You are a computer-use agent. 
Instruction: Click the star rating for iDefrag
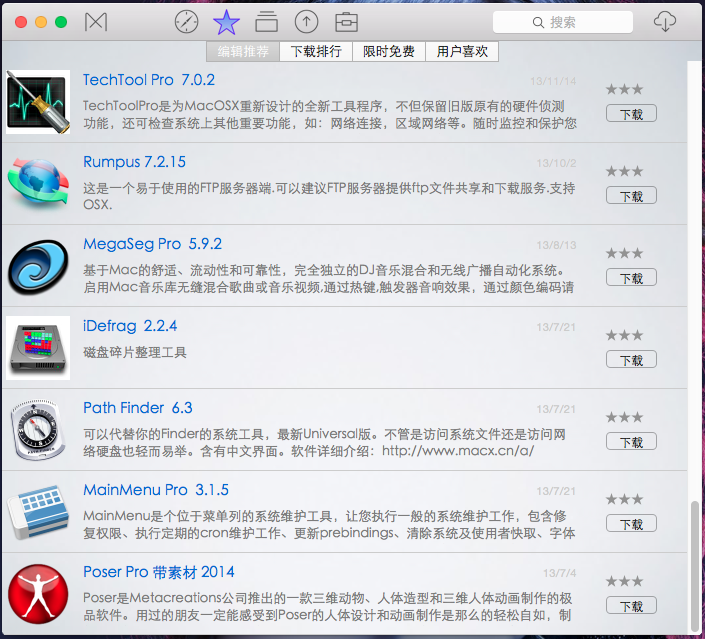(x=625, y=335)
